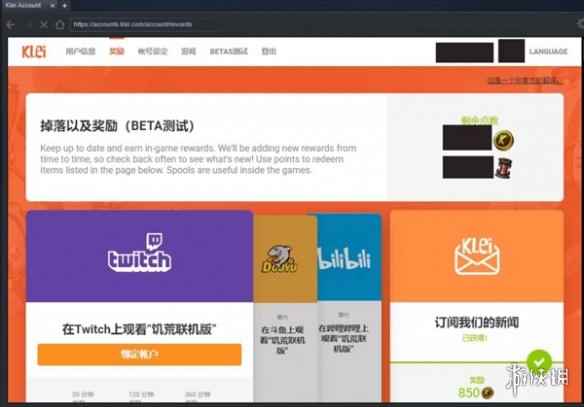
Task: Click 在Twitch上观看"饥荒联机版" title
Action: pos(139,329)
